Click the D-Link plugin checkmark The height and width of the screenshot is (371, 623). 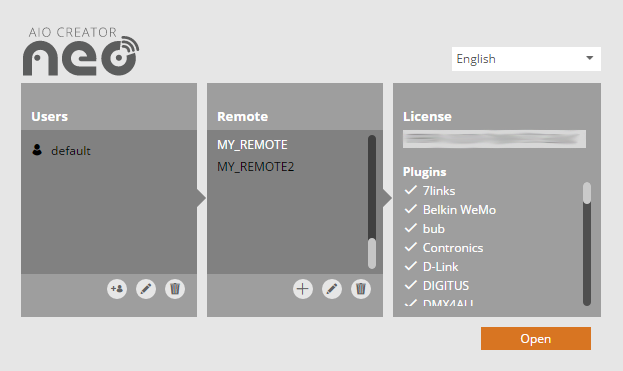[x=411, y=267]
